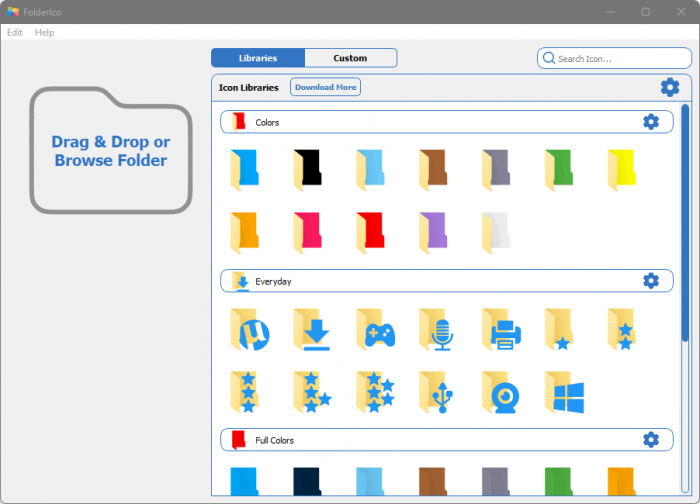
Task: Select the solid green Full Colors folder
Action: 559,481
